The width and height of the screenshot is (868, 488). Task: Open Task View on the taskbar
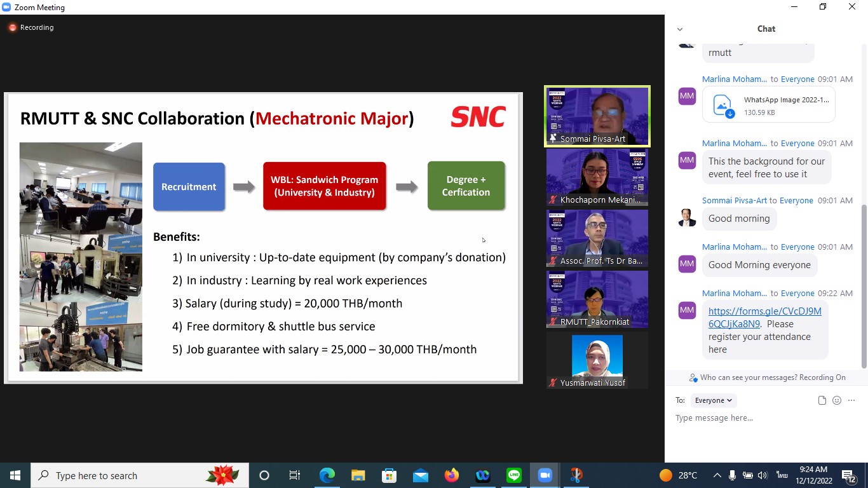coord(295,475)
